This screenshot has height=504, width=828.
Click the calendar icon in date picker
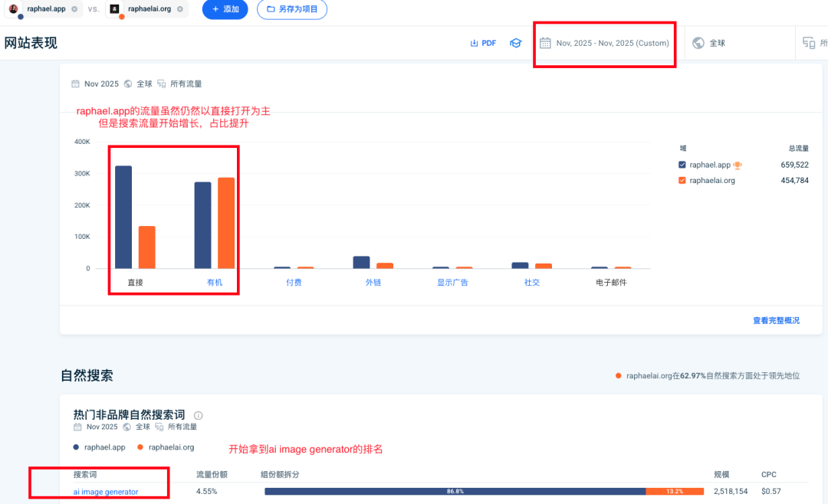pyautogui.click(x=545, y=43)
